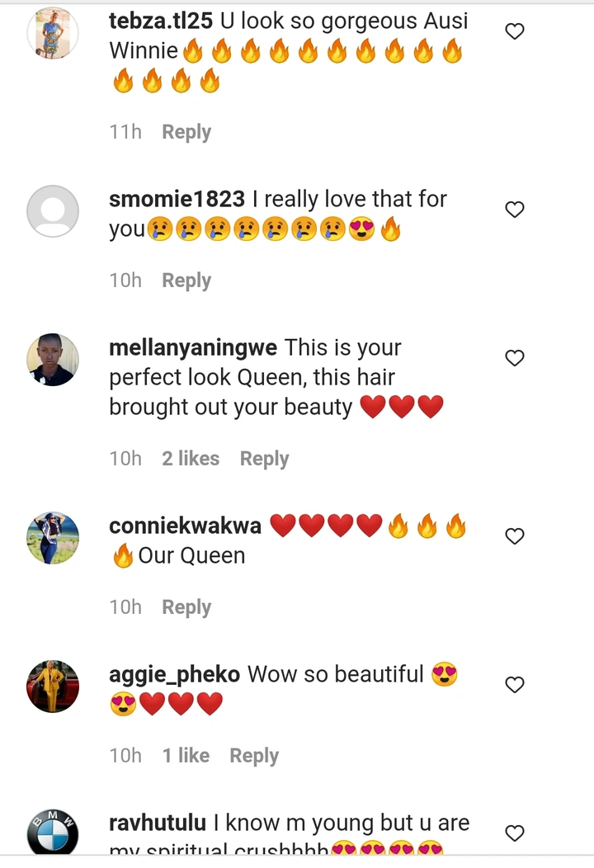Visit the aggie_pheko username link
594x868 pixels.
(174, 675)
